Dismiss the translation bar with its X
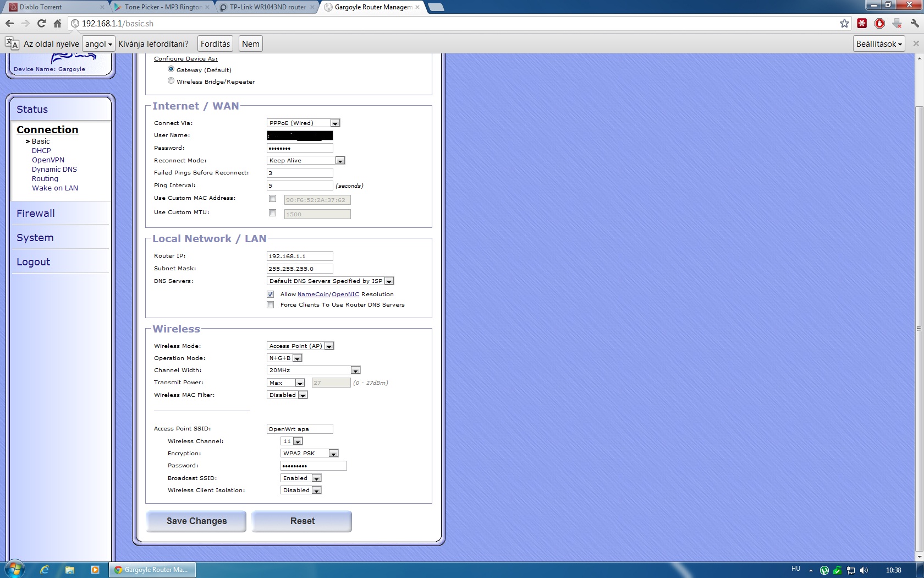Screen dimensions: 924x578 pos(916,43)
